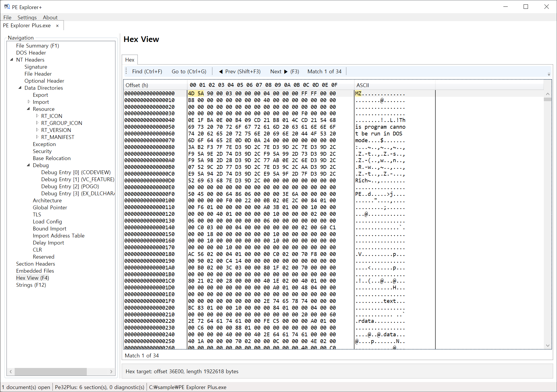Open Embedded Files in navigation
The width and height of the screenshot is (557, 392).
(35, 271)
